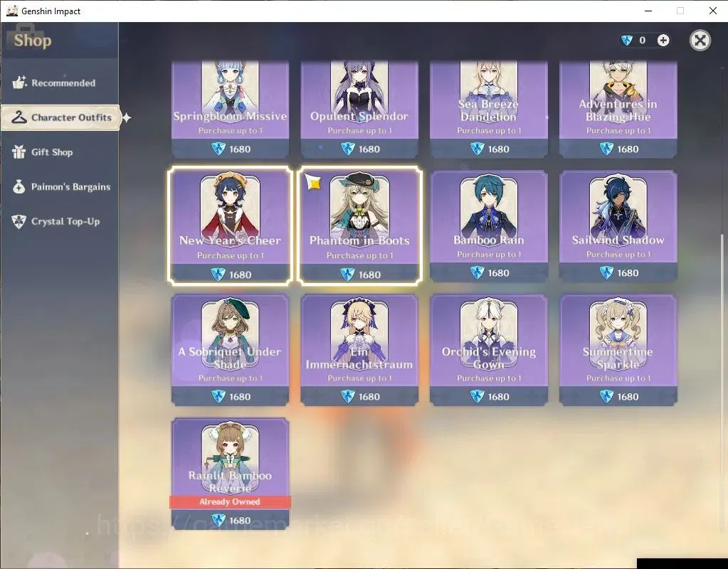
Task: Click the 1680 price under Orchid's Evening Gown
Action: (x=498, y=397)
